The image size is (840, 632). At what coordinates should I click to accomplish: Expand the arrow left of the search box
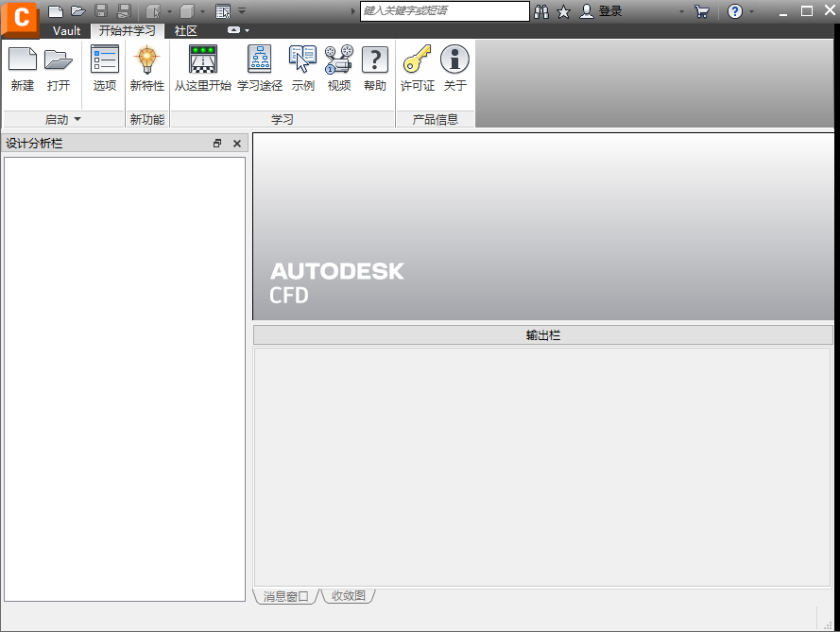tap(353, 11)
